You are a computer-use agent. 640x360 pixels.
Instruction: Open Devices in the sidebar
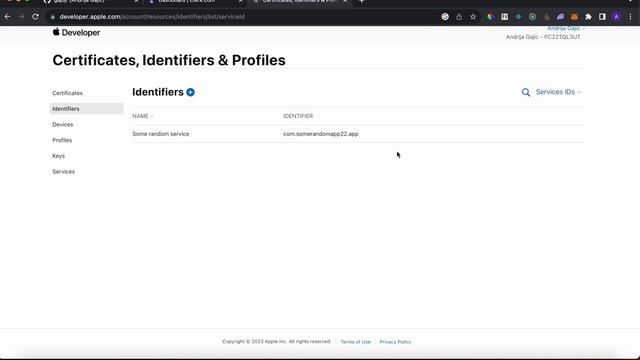click(62, 124)
